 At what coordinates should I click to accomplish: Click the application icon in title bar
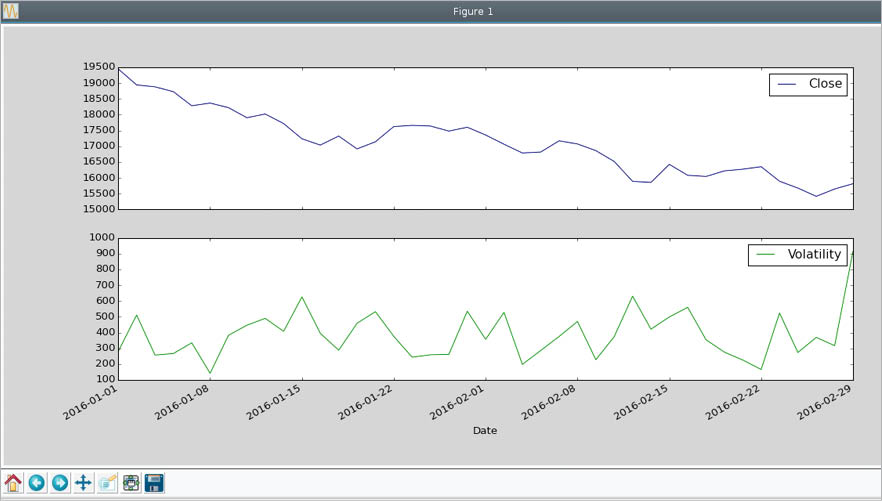pos(10,11)
